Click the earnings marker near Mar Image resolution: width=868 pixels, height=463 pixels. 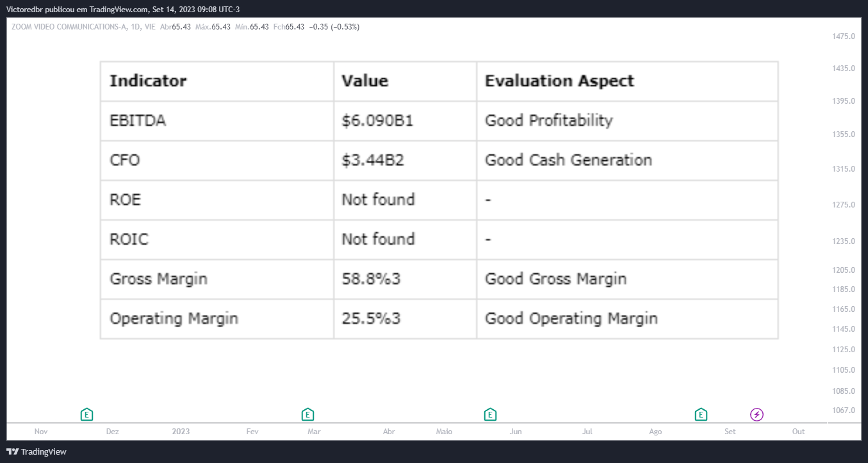point(307,414)
